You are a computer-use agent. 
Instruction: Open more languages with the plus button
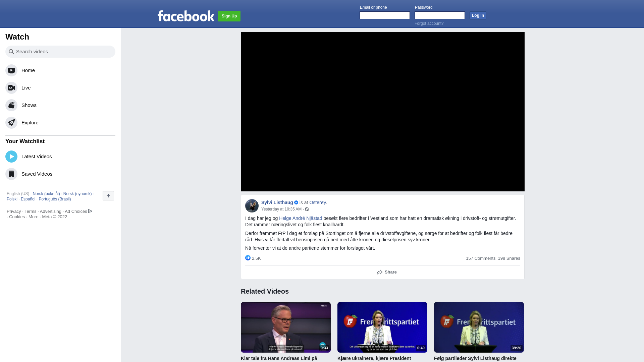coord(108,196)
